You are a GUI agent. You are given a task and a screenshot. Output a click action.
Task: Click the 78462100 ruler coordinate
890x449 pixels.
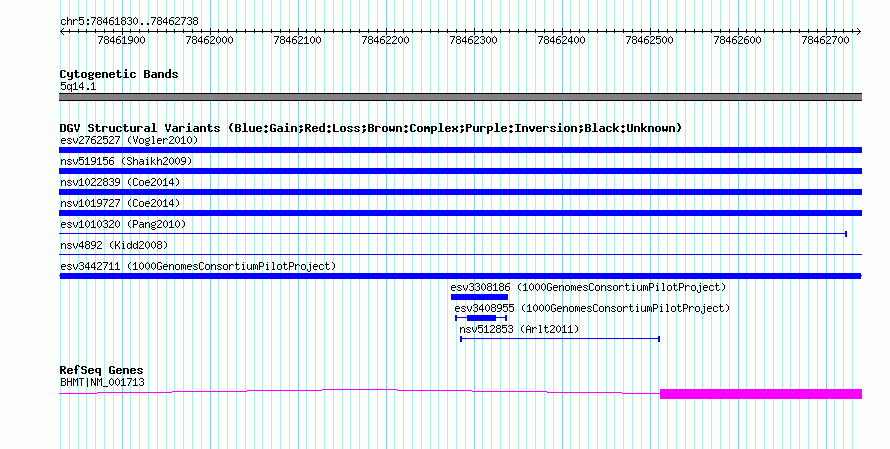(x=297, y=40)
